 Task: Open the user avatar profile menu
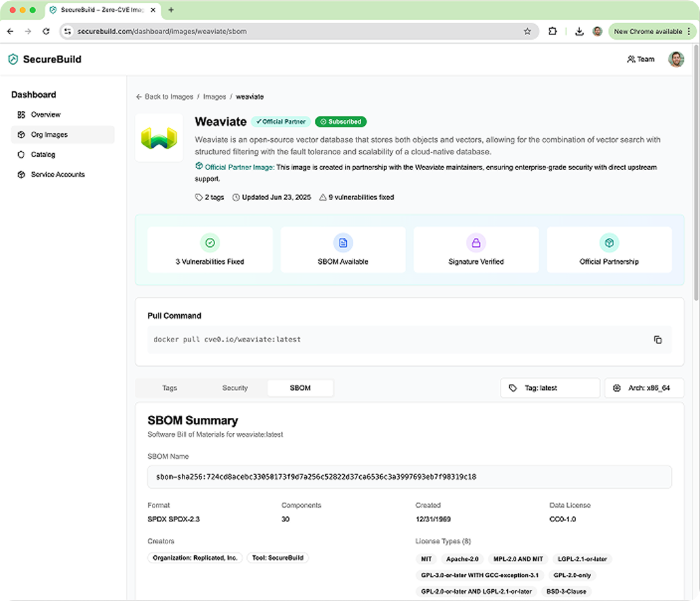pyautogui.click(x=676, y=59)
